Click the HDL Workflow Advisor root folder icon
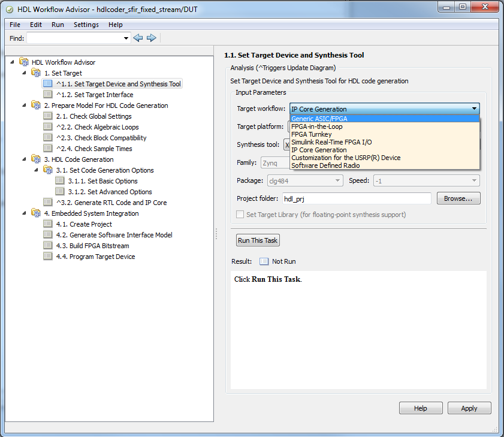 [24, 62]
